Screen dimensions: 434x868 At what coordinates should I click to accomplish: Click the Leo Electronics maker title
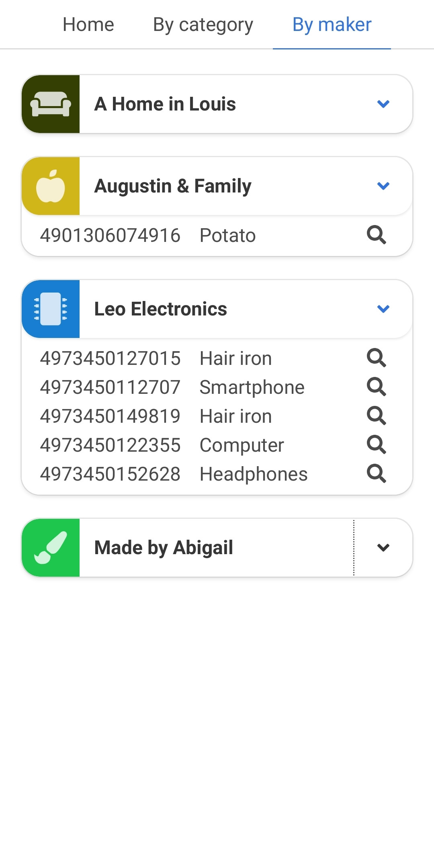[x=161, y=309]
